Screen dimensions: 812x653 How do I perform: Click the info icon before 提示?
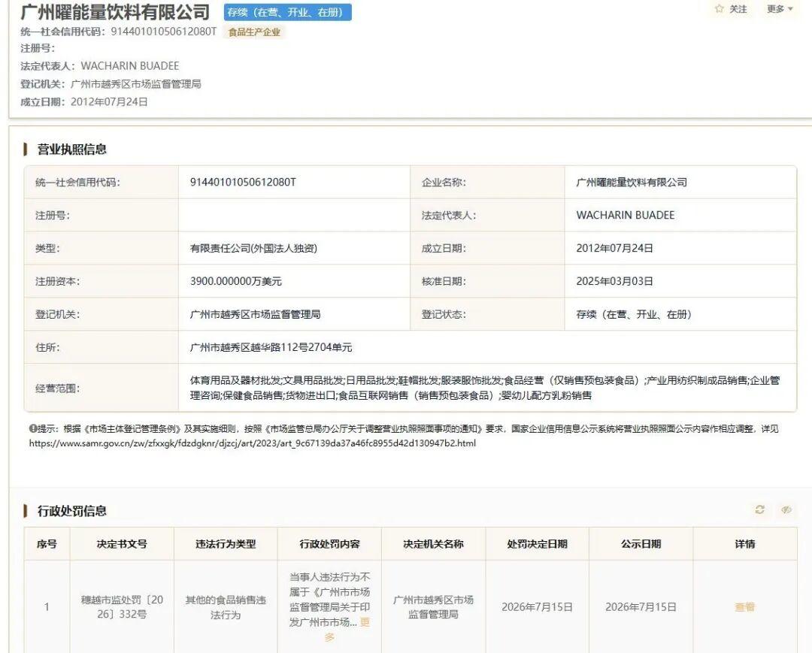[x=32, y=428]
